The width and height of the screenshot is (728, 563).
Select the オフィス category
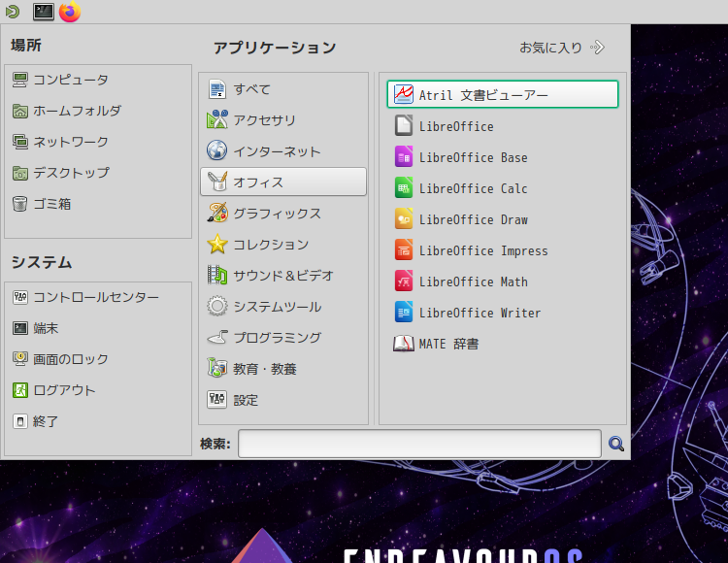283,182
